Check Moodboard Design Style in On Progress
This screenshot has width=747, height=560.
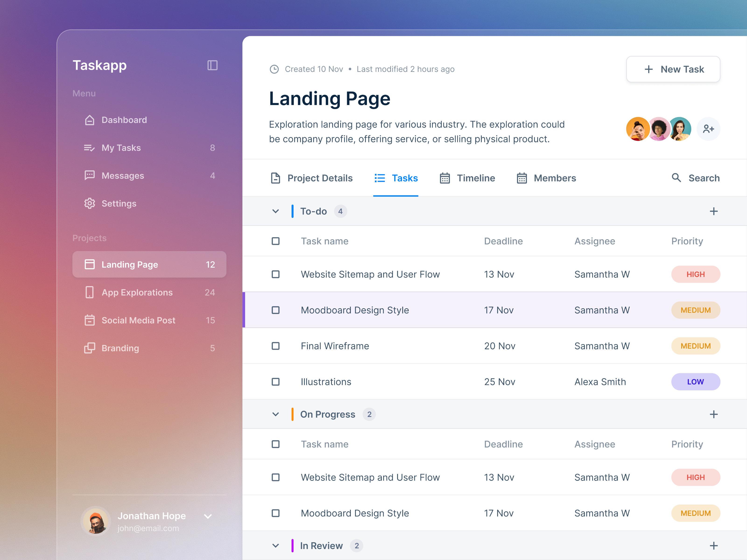pos(275,513)
